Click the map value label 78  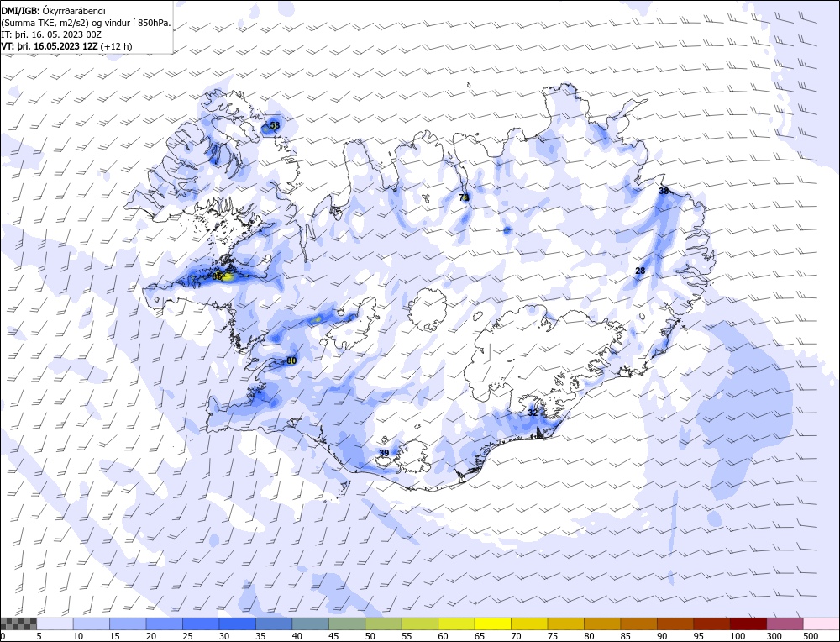pos(464,197)
